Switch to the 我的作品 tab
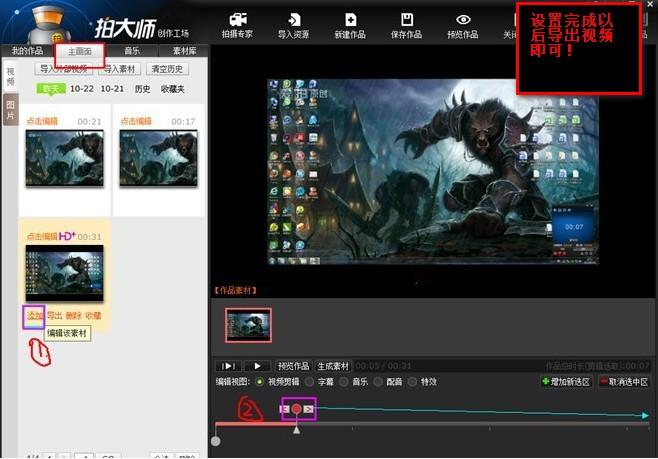Viewport: 658px width, 459px height. (27, 50)
